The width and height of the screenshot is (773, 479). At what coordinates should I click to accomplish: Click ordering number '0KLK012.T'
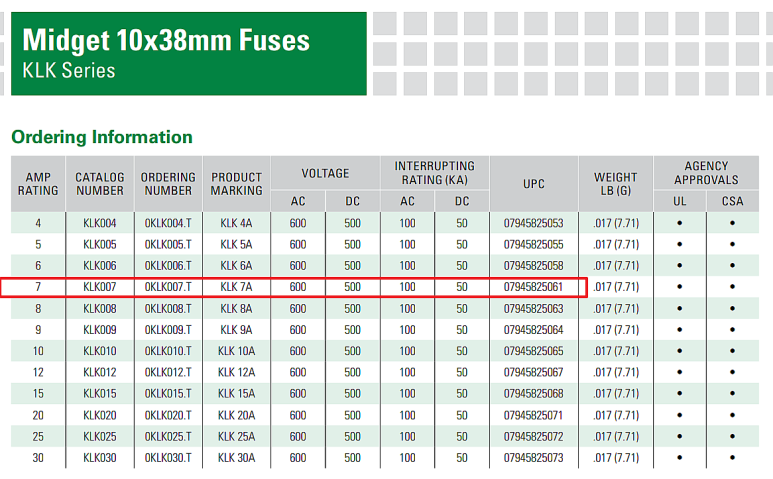pos(168,372)
